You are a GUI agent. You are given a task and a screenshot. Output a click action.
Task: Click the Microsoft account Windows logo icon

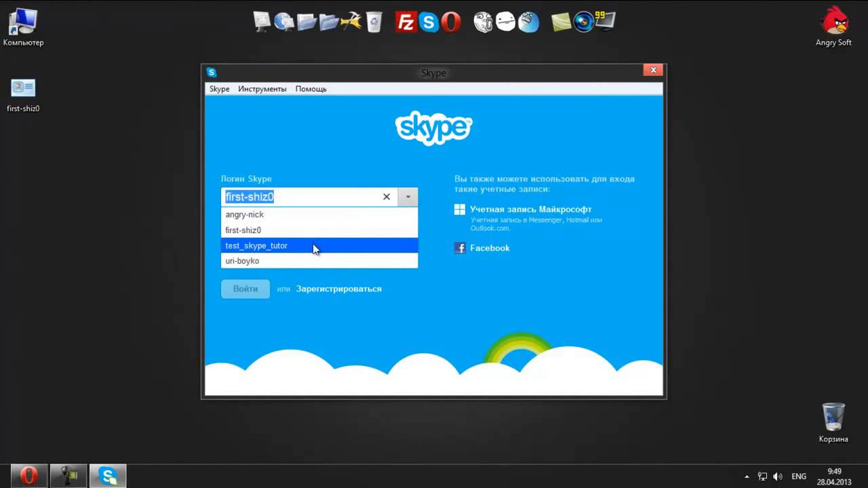(460, 209)
